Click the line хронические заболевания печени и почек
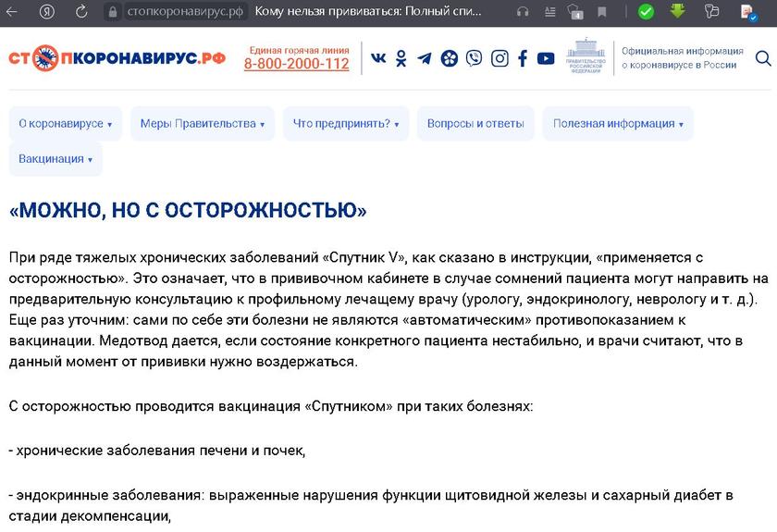 pos(157,451)
